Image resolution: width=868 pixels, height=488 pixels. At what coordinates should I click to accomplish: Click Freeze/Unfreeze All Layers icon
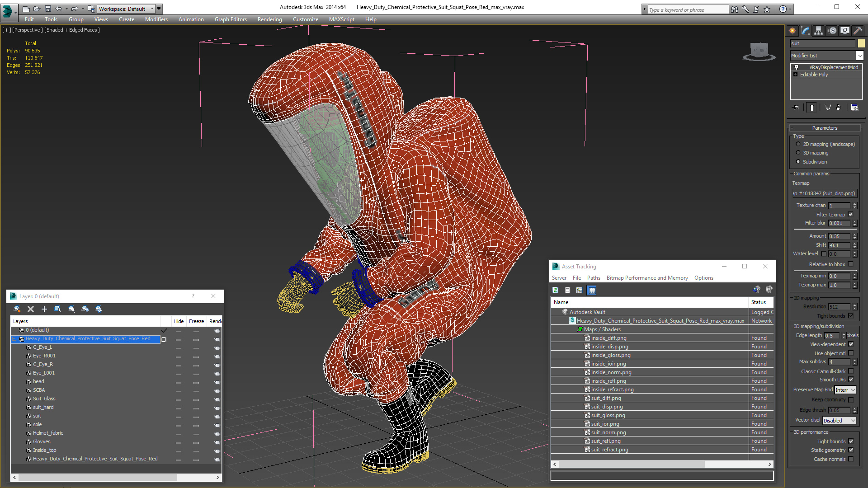click(99, 309)
